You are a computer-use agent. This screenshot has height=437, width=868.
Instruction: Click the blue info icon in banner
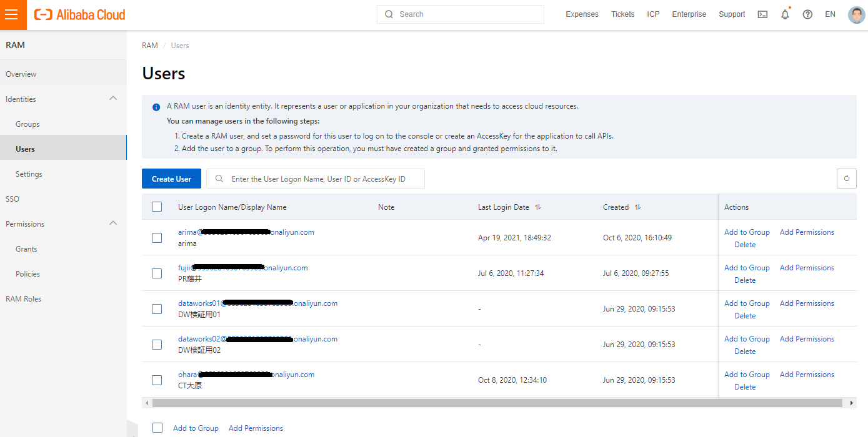156,107
